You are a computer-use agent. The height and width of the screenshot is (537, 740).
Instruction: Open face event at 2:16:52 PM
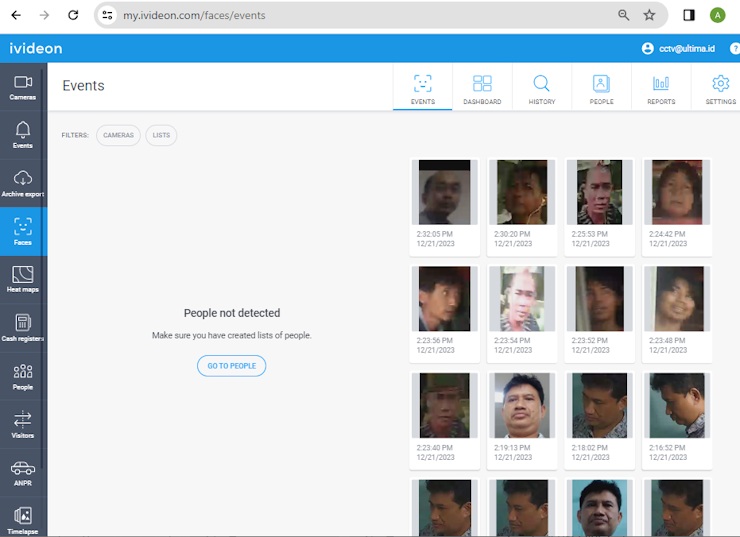pos(677,420)
